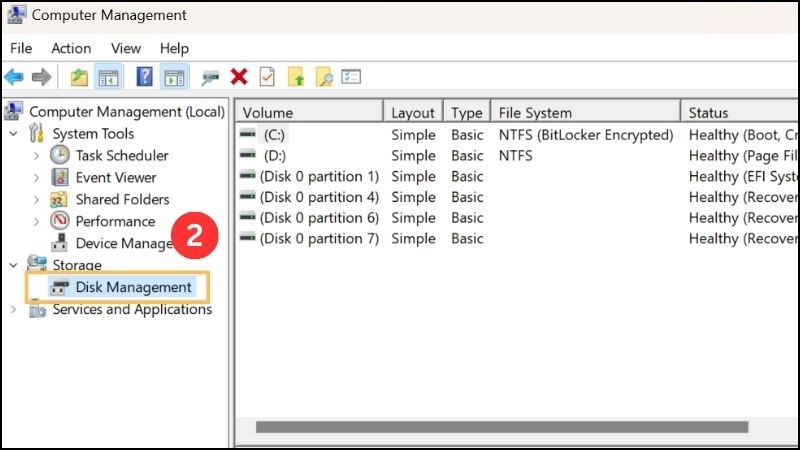Expand the Task Scheduler node
Viewport: 800px width, 450px height.
(37, 156)
